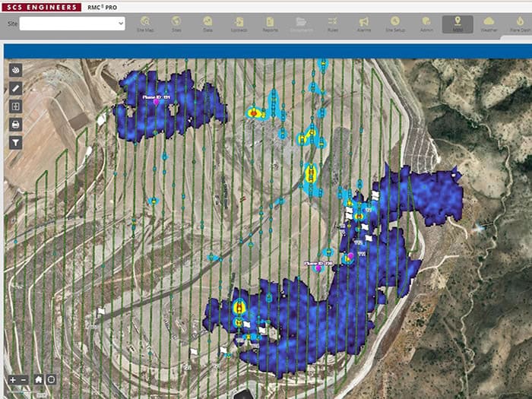Screen dimensions: 532x399
Task: Open the map filter funnel tool
Action: click(x=16, y=143)
